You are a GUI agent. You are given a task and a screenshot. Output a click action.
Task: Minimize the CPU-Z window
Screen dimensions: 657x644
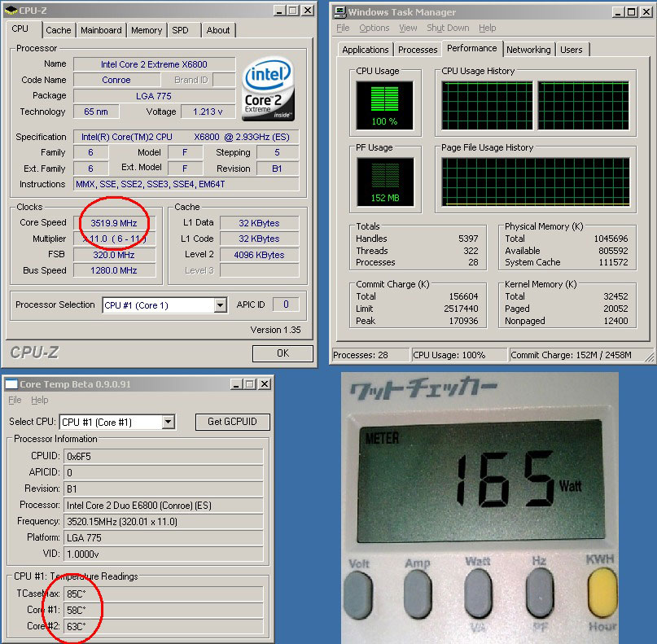[279, 11]
